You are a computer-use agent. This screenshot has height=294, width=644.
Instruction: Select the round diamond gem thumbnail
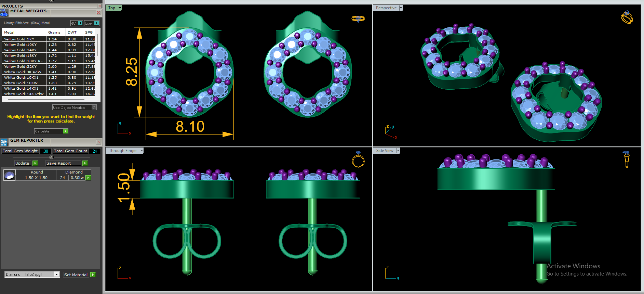(x=10, y=175)
